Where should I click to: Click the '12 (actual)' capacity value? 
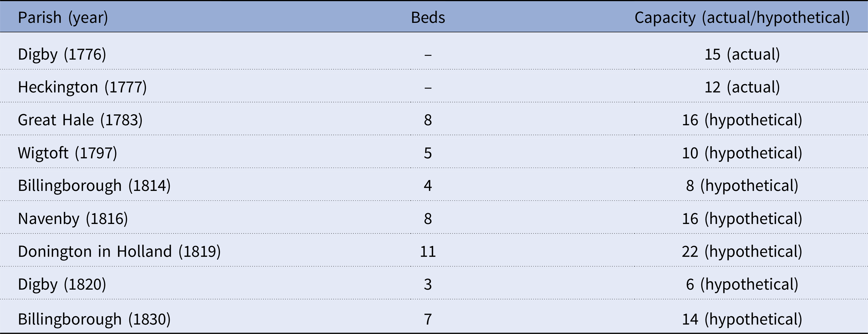[742, 87]
